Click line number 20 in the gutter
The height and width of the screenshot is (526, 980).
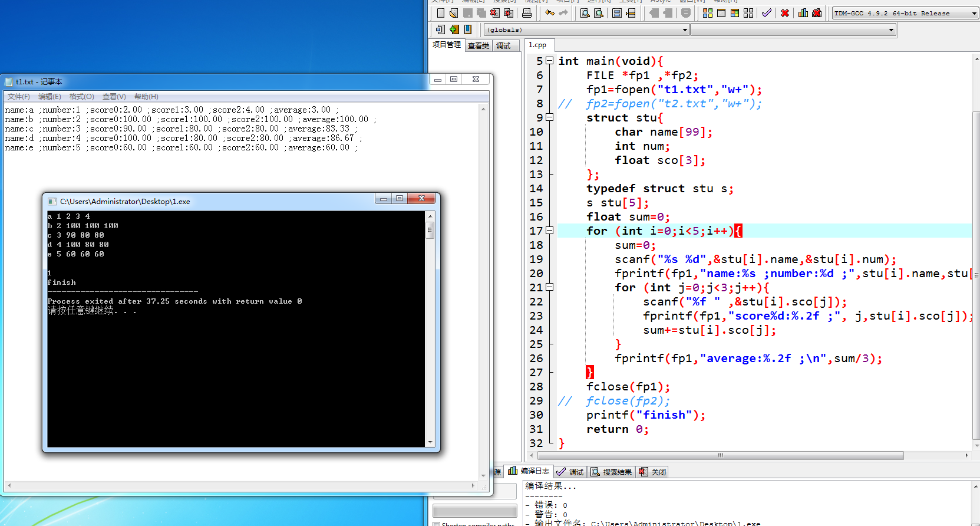(536, 273)
